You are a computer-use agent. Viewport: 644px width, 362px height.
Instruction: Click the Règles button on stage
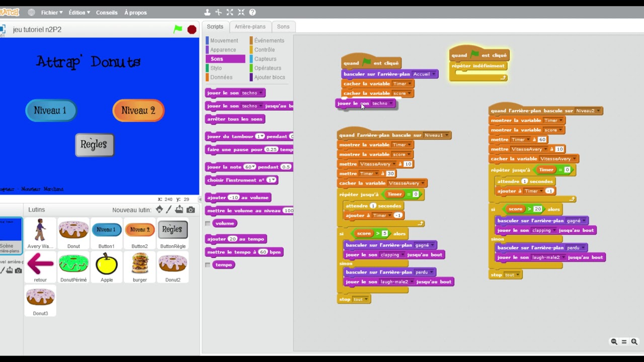(94, 145)
